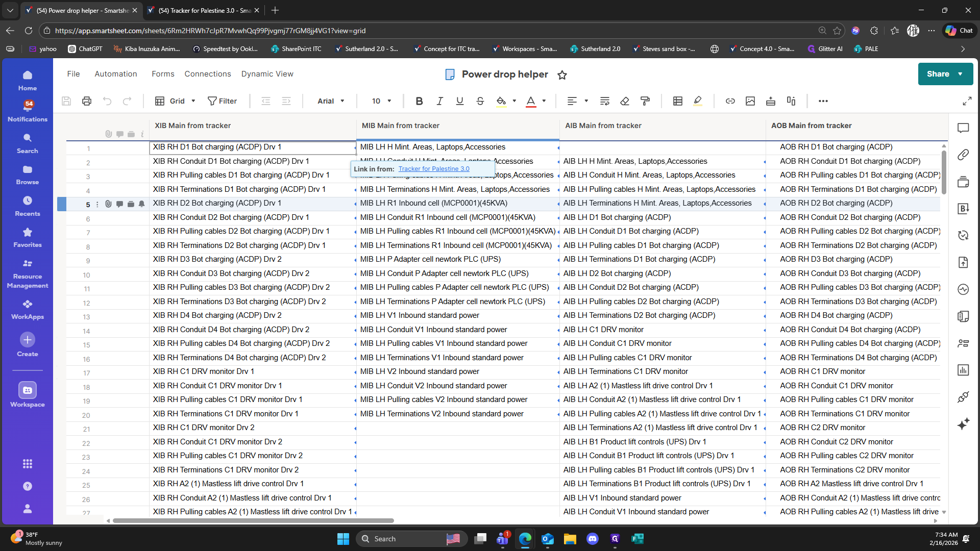The width and height of the screenshot is (980, 551).
Task: Follow the Tracker for Palestine 3.0 link
Action: click(433, 169)
